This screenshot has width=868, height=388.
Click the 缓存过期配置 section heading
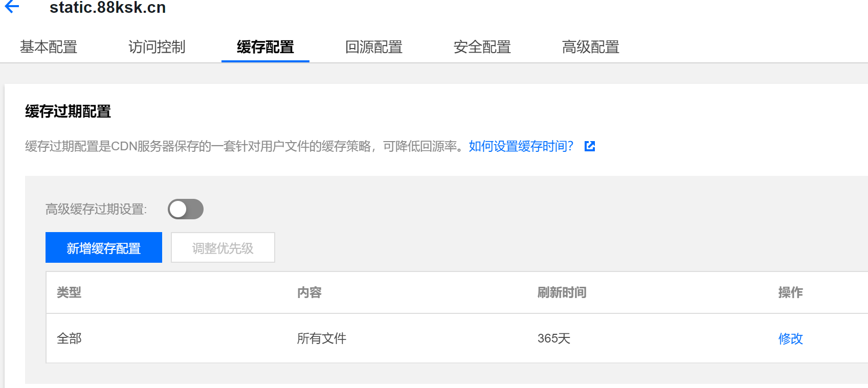click(68, 111)
